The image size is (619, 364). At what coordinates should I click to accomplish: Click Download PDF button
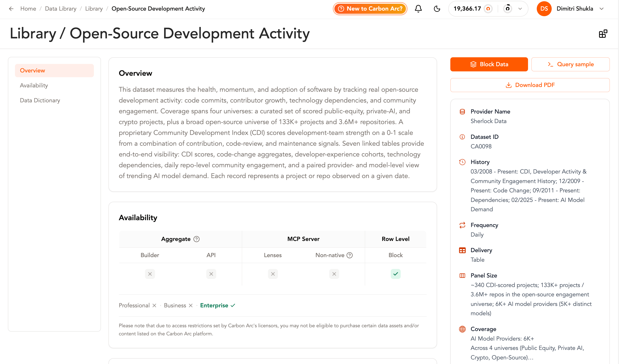(530, 85)
